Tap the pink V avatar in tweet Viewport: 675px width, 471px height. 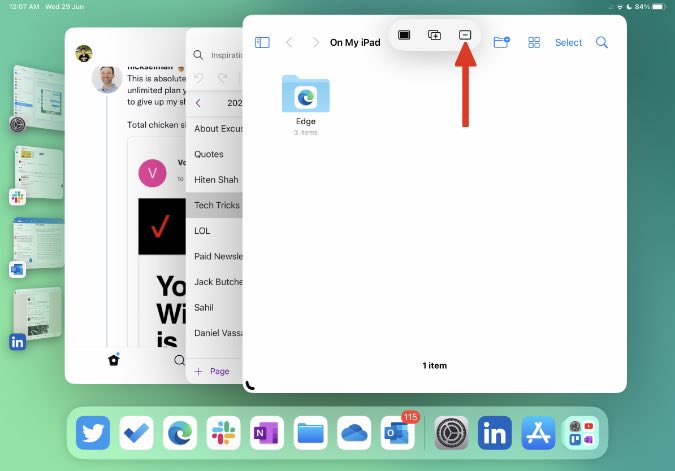pyautogui.click(x=152, y=173)
